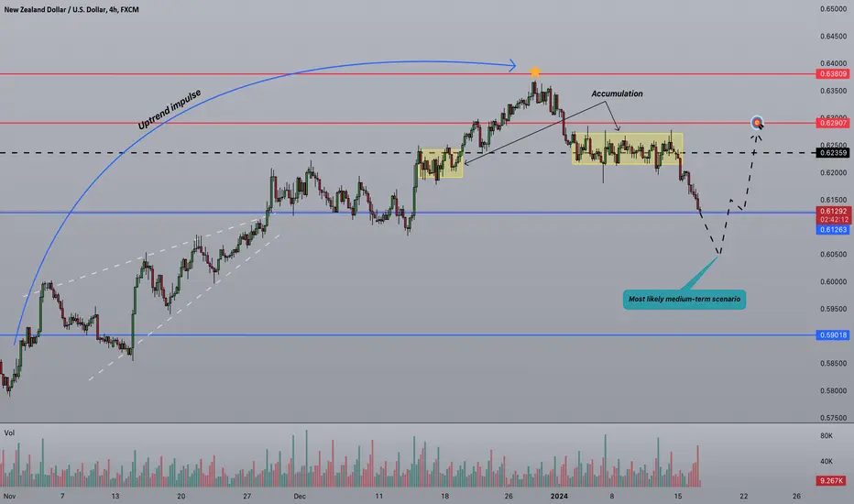This screenshot has width=854, height=504.
Task: Click the red 0.63809 price level label
Action: pyautogui.click(x=833, y=74)
